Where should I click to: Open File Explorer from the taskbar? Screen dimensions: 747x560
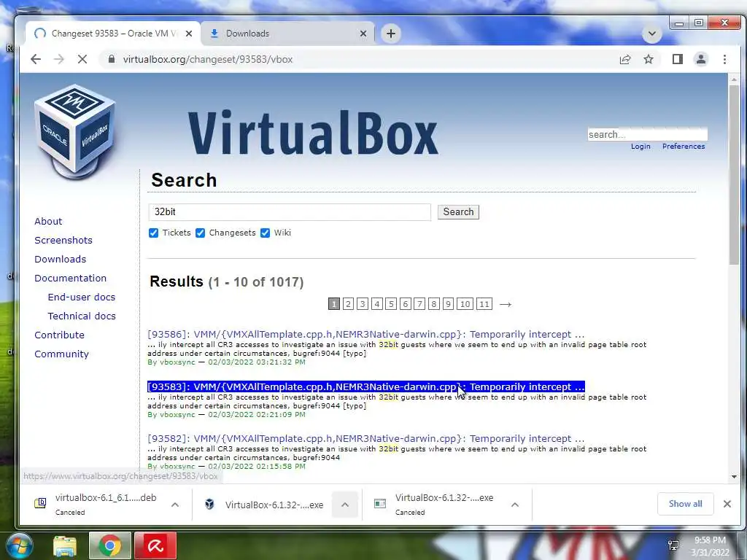point(65,545)
